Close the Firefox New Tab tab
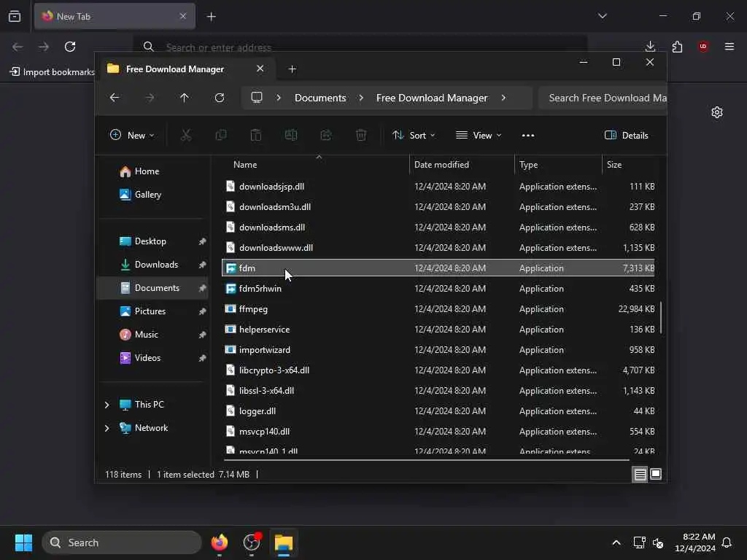Screen dimensions: 747x560 [183, 16]
